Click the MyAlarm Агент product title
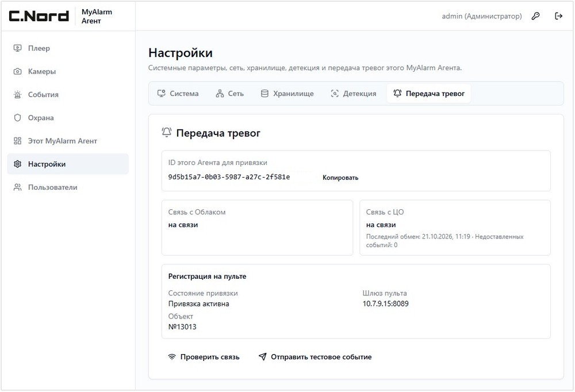This screenshot has width=575, height=392. [97, 16]
